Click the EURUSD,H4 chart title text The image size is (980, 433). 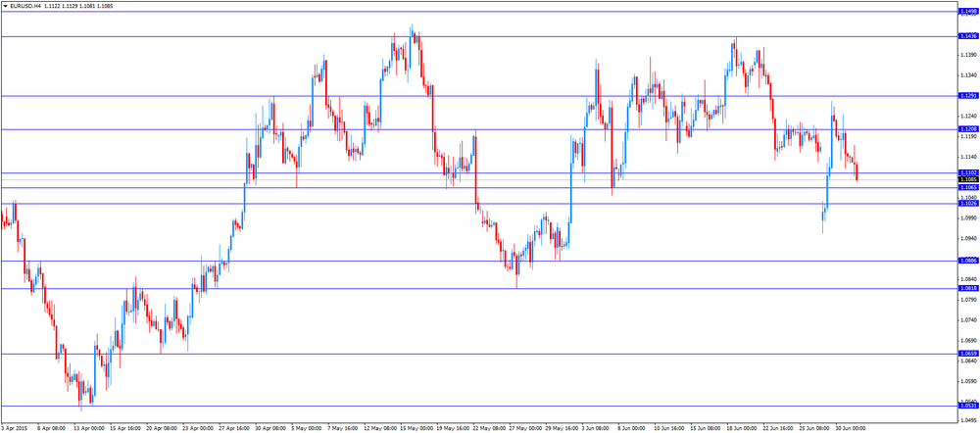point(25,5)
